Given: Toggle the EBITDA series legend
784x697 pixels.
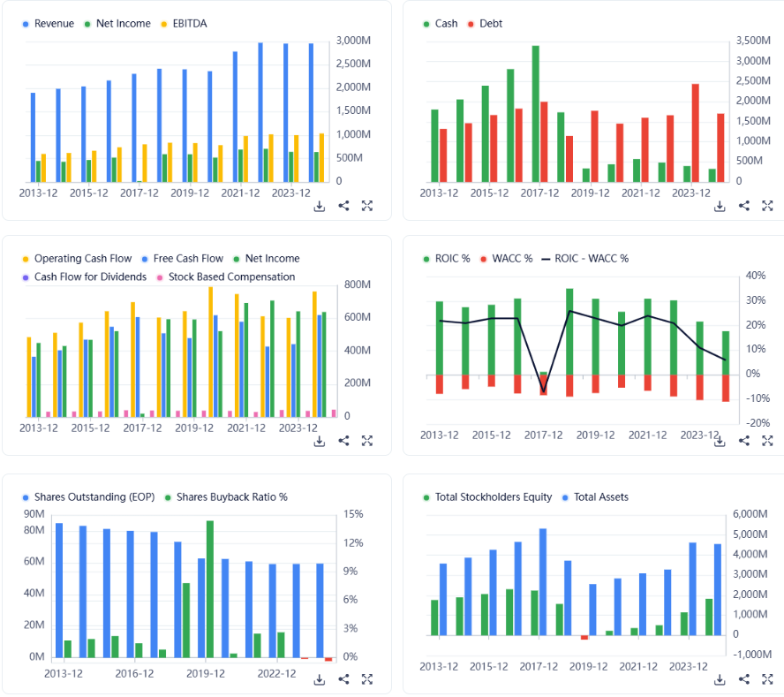Looking at the screenshot, I should click(x=184, y=24).
